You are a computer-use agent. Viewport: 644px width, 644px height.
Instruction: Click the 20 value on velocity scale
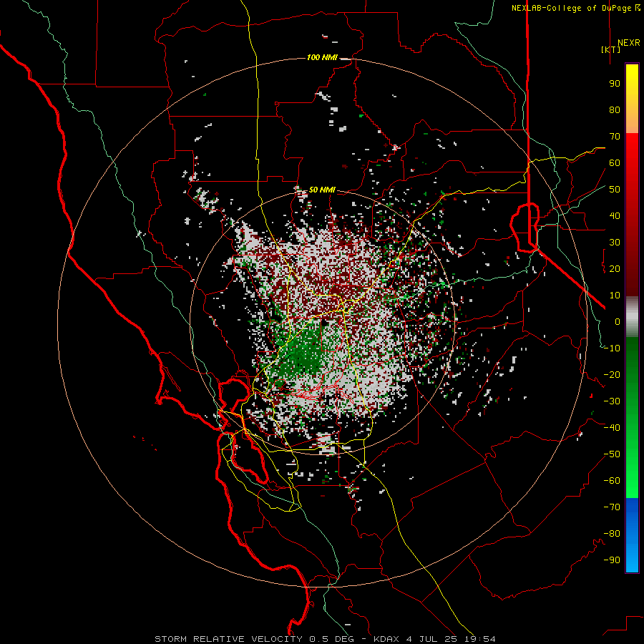[x=615, y=269]
